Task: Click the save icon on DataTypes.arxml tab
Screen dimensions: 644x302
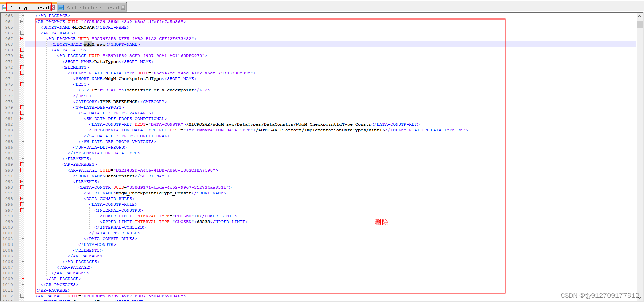Action: 4,7
